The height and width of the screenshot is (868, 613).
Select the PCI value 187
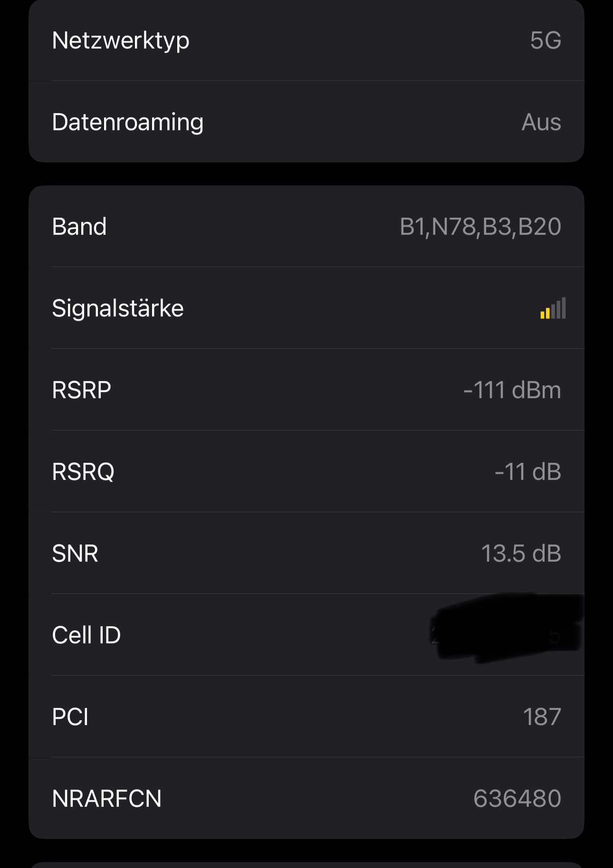pos(542,717)
